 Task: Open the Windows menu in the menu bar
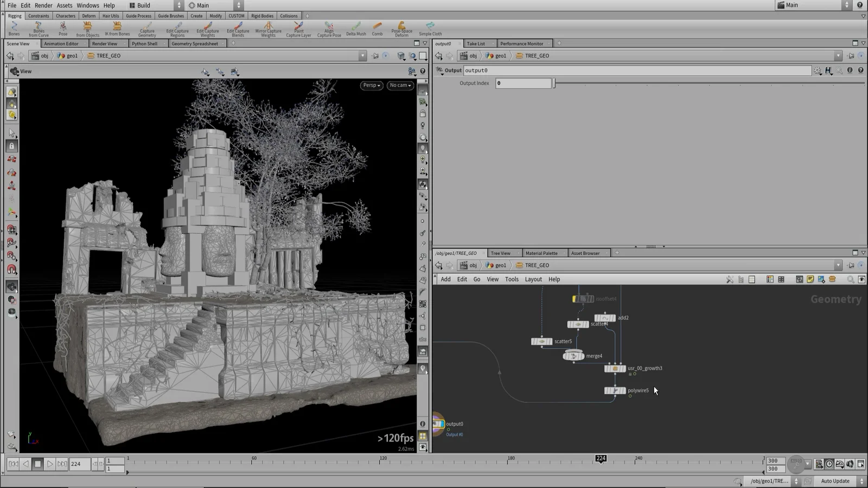[x=87, y=5]
